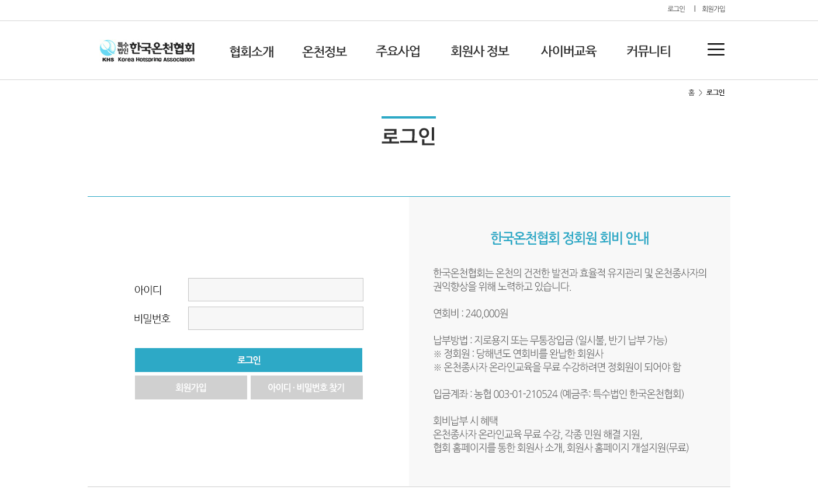Select the 사이버교육 menu item

pyautogui.click(x=569, y=51)
